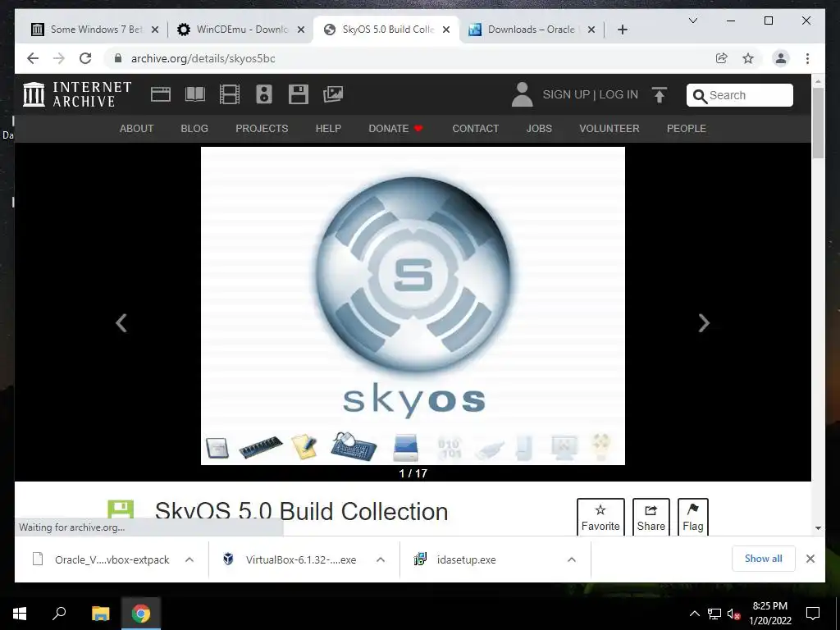Click the browser back arrow

click(x=33, y=58)
